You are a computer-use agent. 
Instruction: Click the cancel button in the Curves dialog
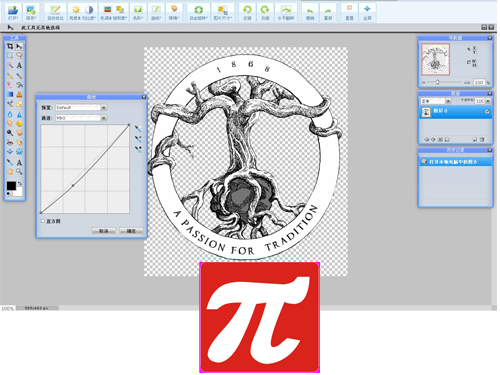coord(104,231)
